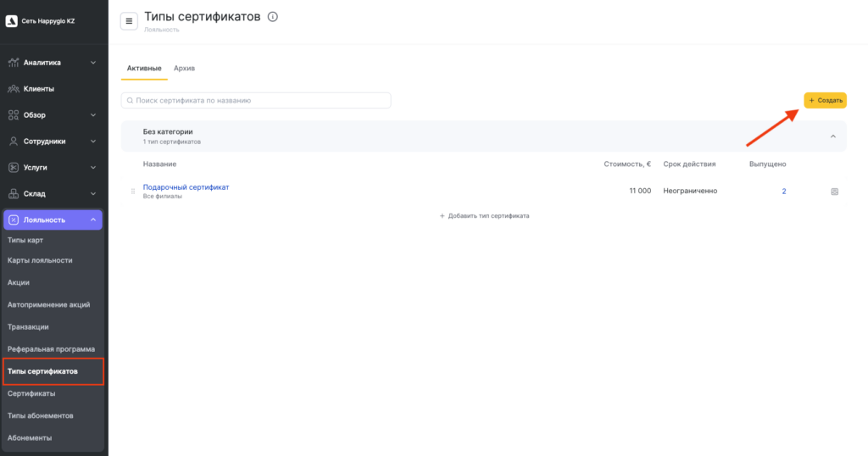868x456 pixels.
Task: Click the Happygio KZ logo icon
Action: click(12, 20)
